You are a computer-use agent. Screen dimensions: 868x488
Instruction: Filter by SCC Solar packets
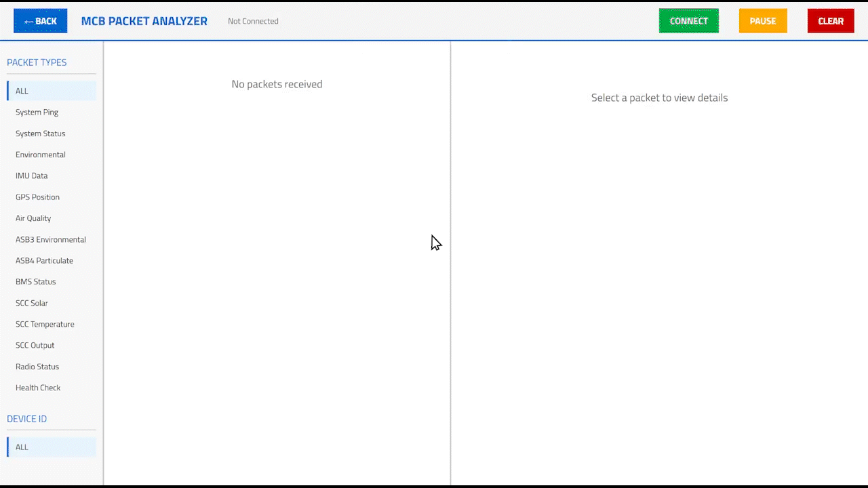(32, 303)
